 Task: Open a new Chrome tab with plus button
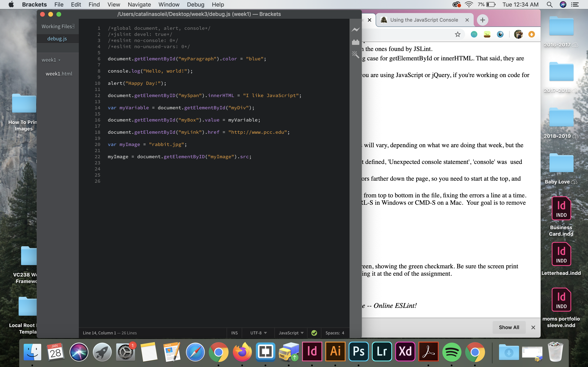(483, 20)
